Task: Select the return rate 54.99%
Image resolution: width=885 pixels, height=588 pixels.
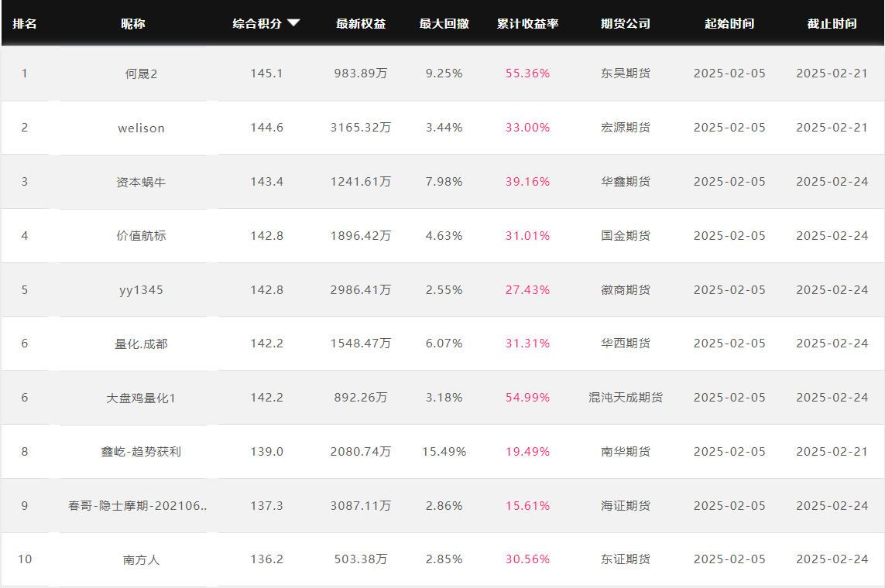Action: (528, 398)
